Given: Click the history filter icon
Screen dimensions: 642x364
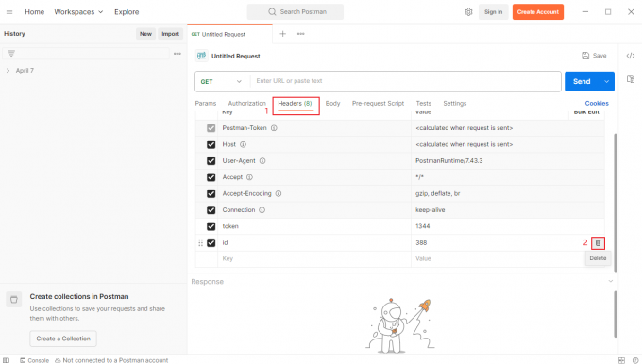Looking at the screenshot, I should coord(11,54).
